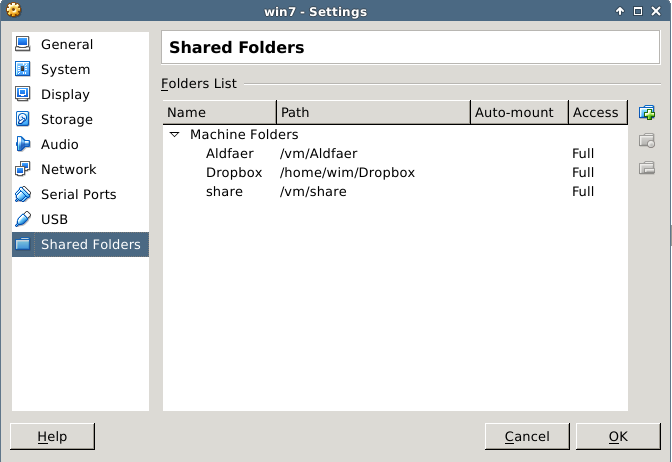Select the Aldfaer shared folder row
This screenshot has width=672, height=462.
(x=230, y=153)
